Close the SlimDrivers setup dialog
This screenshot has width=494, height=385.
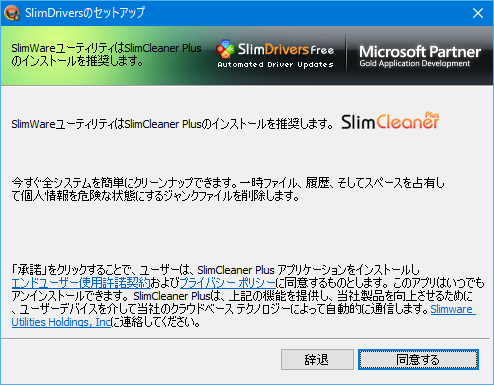point(478,13)
